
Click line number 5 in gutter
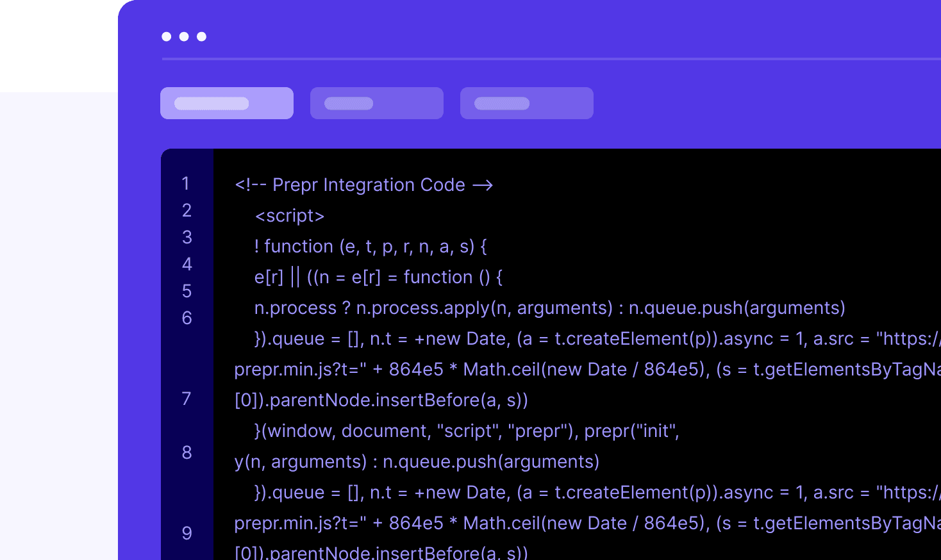pyautogui.click(x=187, y=292)
